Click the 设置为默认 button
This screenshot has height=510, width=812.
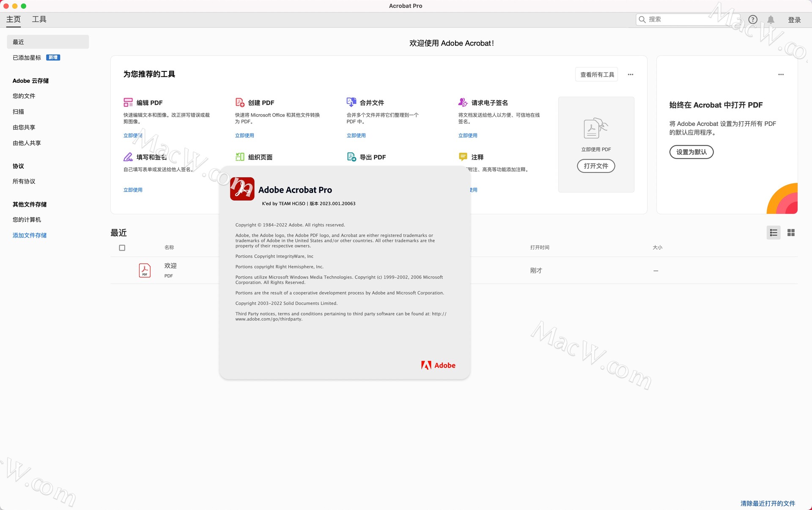pos(691,152)
